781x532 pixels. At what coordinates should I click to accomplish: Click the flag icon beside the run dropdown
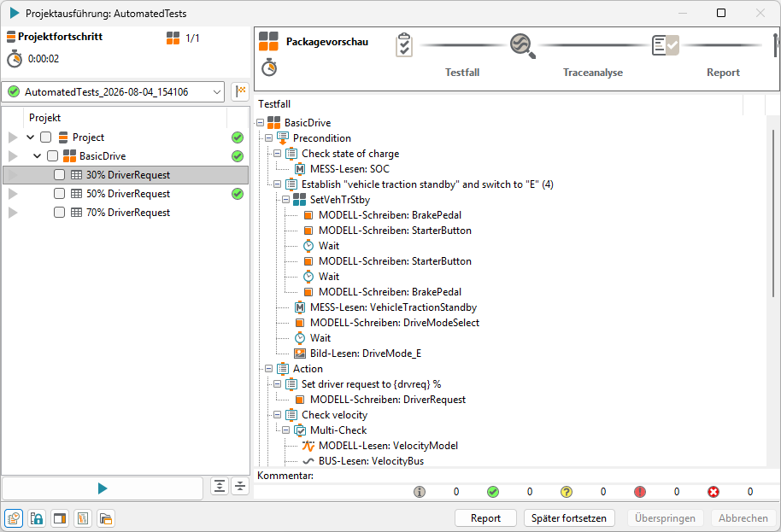click(x=241, y=91)
